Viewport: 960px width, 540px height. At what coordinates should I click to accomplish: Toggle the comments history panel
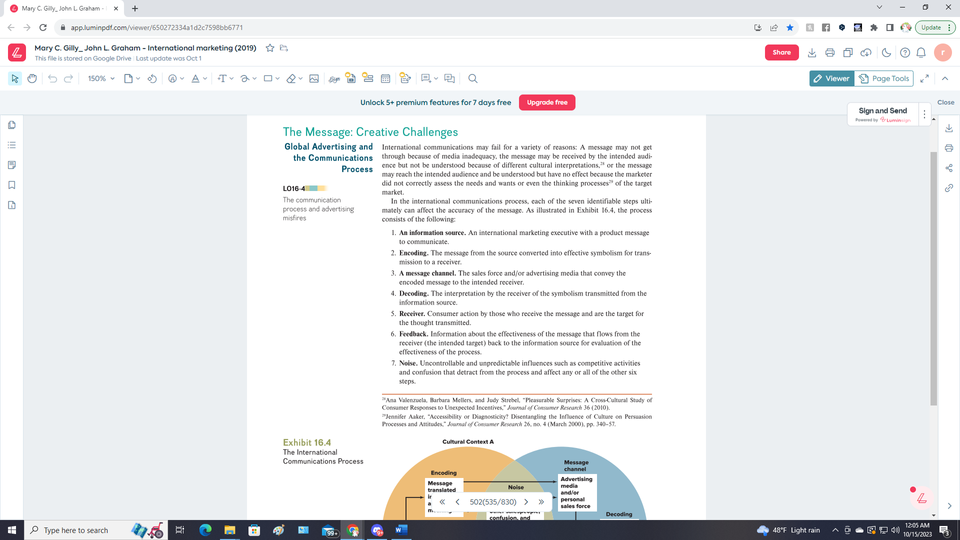(x=449, y=78)
